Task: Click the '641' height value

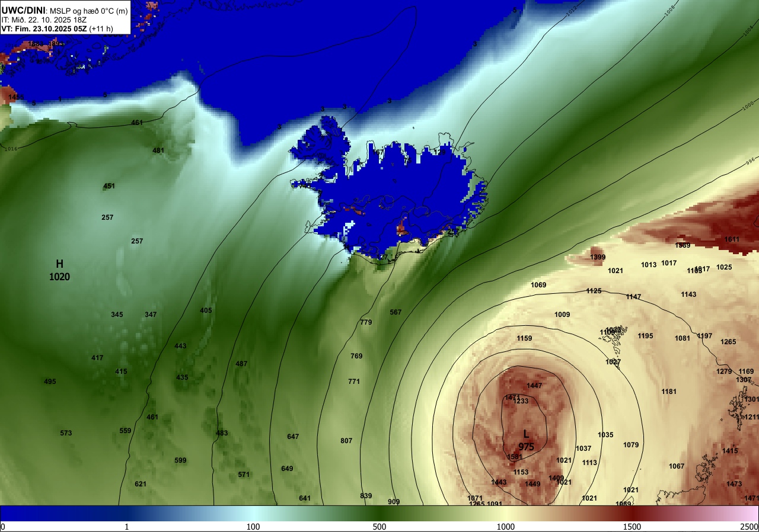Action: (305, 498)
